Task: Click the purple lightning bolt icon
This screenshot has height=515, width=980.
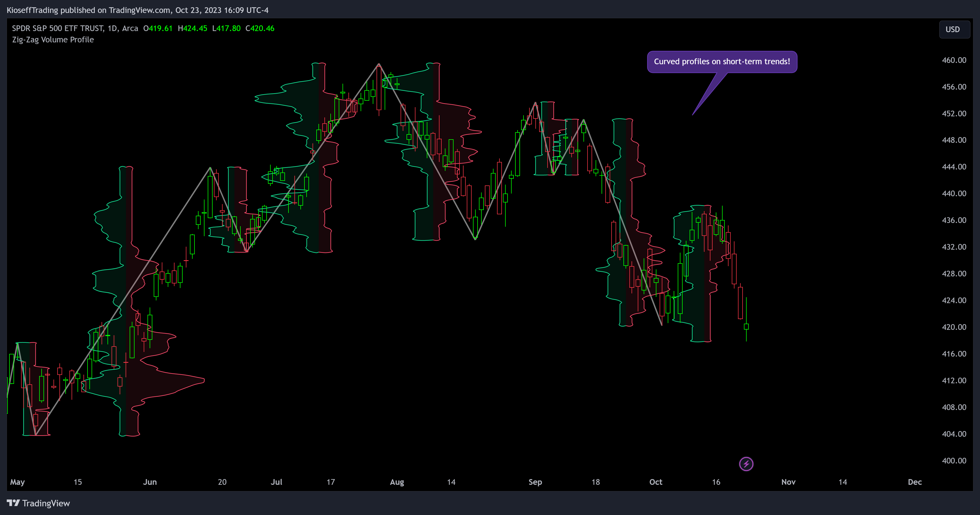Action: (746, 464)
